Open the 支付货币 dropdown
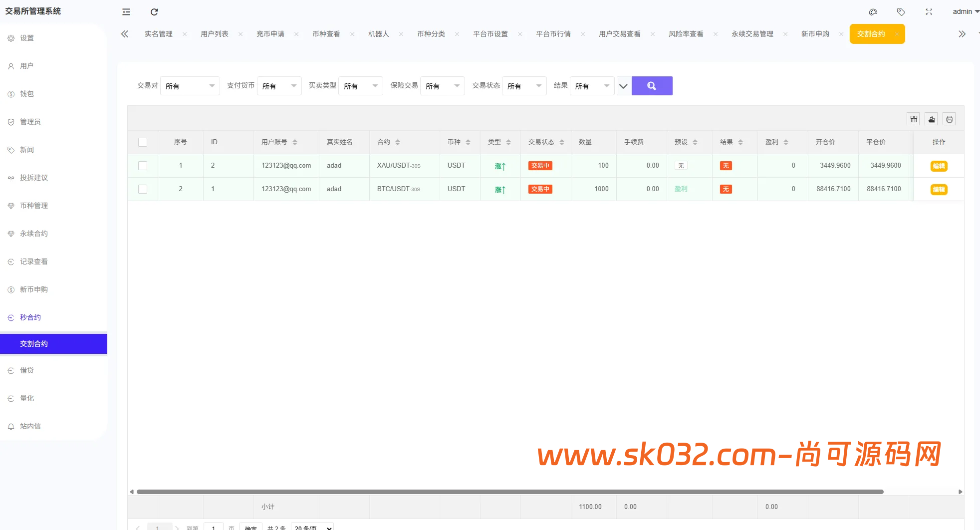The width and height of the screenshot is (980, 530). 279,86
